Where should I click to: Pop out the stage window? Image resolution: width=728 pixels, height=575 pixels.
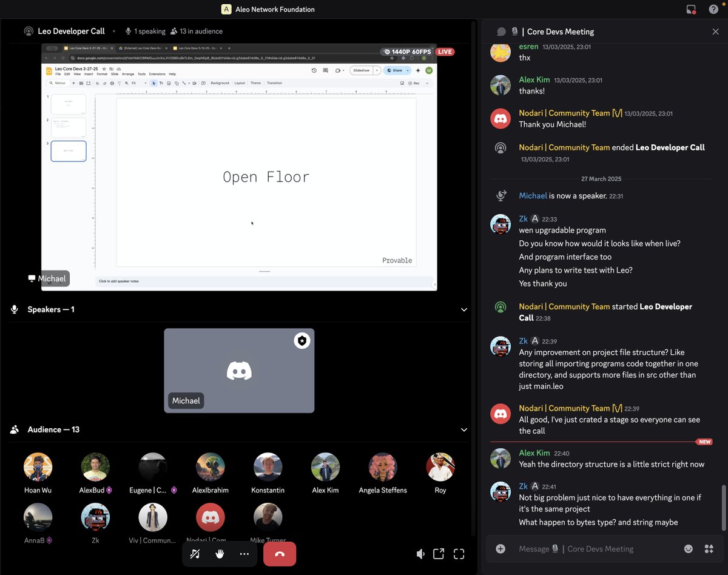[x=439, y=554]
